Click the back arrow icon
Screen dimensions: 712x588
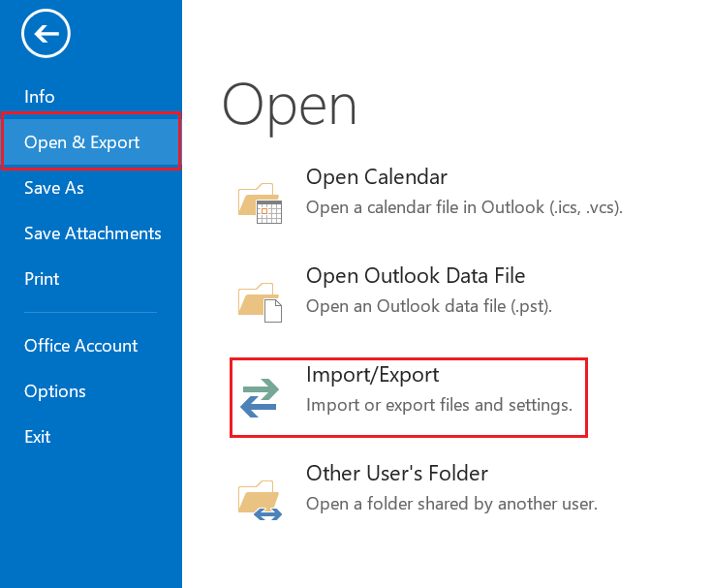tap(46, 34)
